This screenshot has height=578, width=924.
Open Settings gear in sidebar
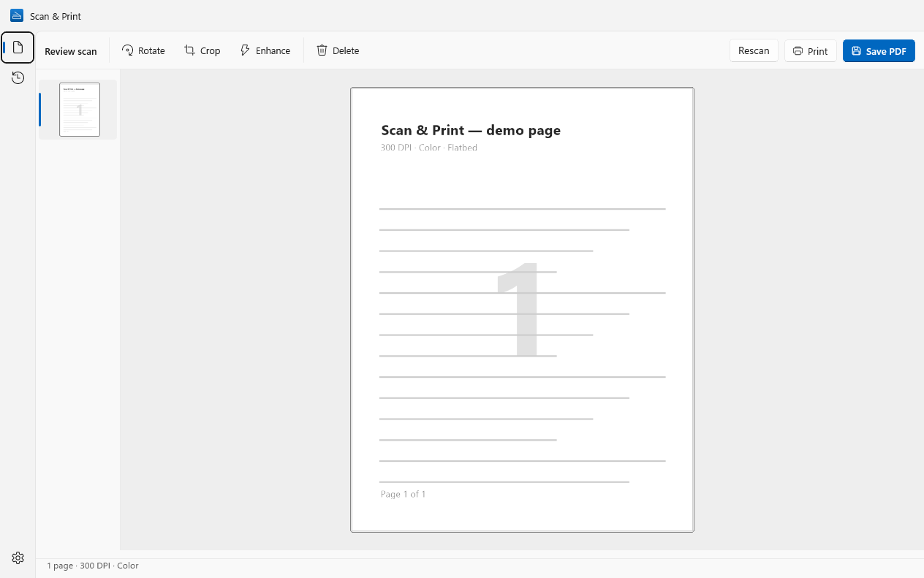pos(18,558)
